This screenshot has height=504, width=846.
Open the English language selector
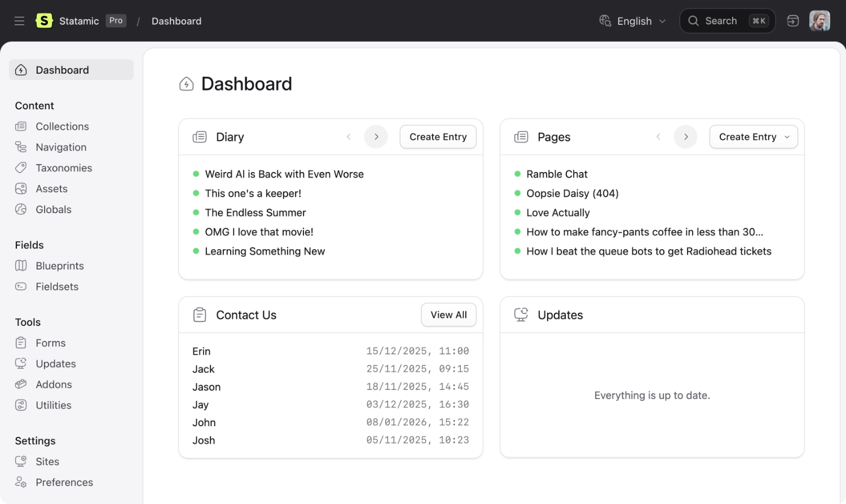633,21
